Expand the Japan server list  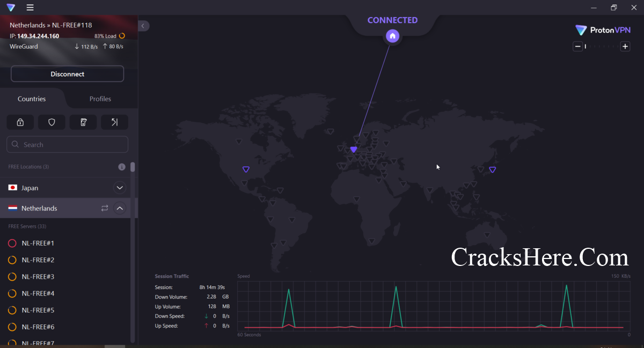pyautogui.click(x=120, y=188)
